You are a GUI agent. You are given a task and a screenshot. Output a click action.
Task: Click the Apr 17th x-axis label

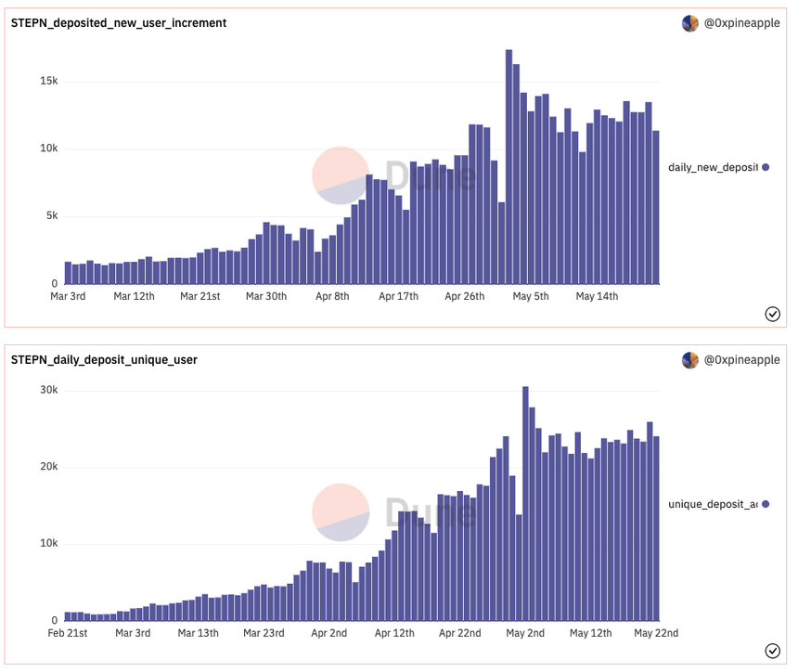pos(398,296)
